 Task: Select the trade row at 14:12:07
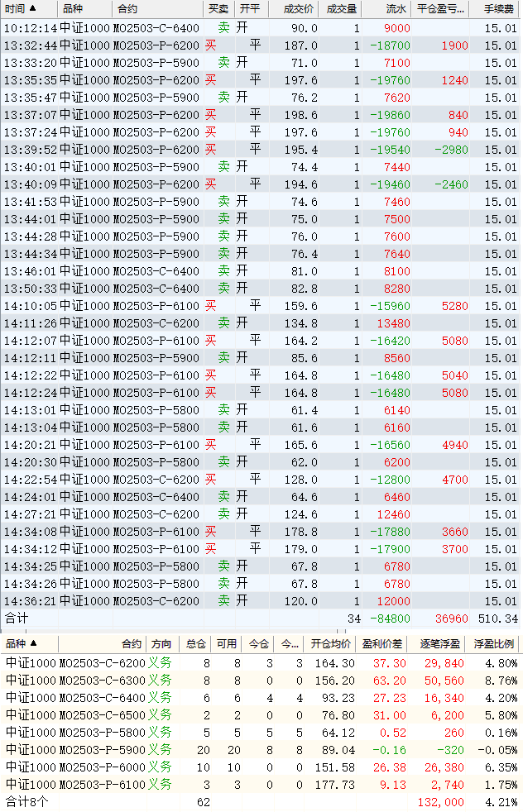coord(261,341)
